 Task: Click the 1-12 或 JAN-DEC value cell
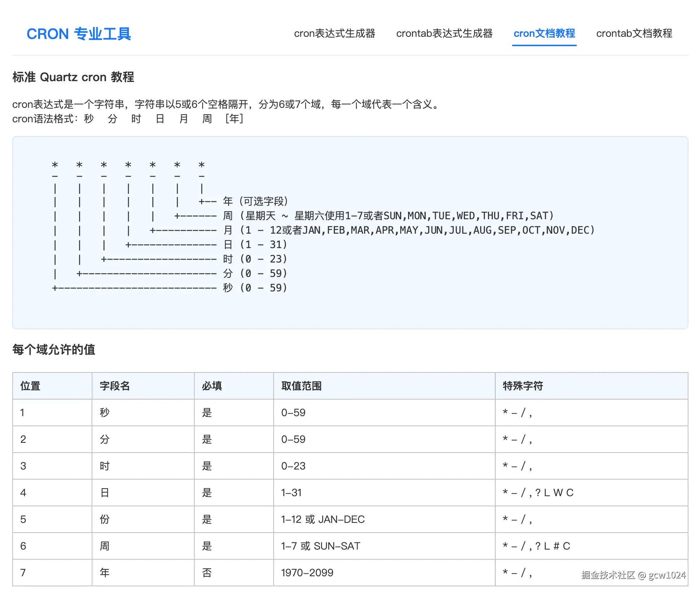323,519
